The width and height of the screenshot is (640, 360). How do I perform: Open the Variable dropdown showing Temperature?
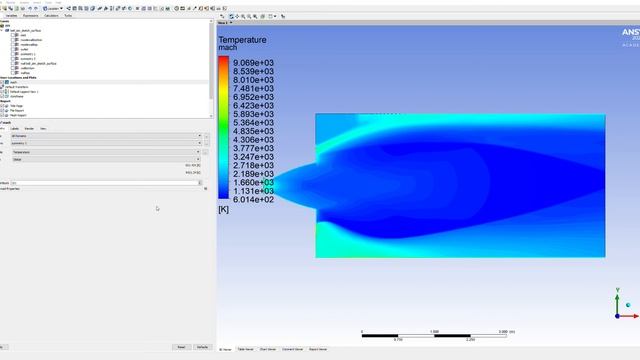pos(198,152)
